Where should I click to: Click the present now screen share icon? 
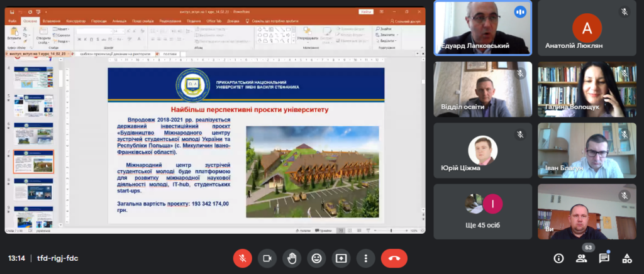coord(341,258)
